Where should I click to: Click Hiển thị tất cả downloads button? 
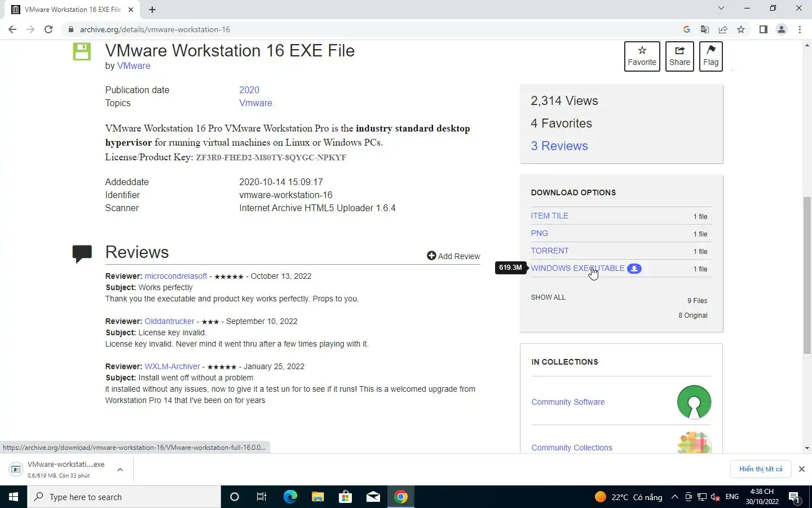click(761, 469)
